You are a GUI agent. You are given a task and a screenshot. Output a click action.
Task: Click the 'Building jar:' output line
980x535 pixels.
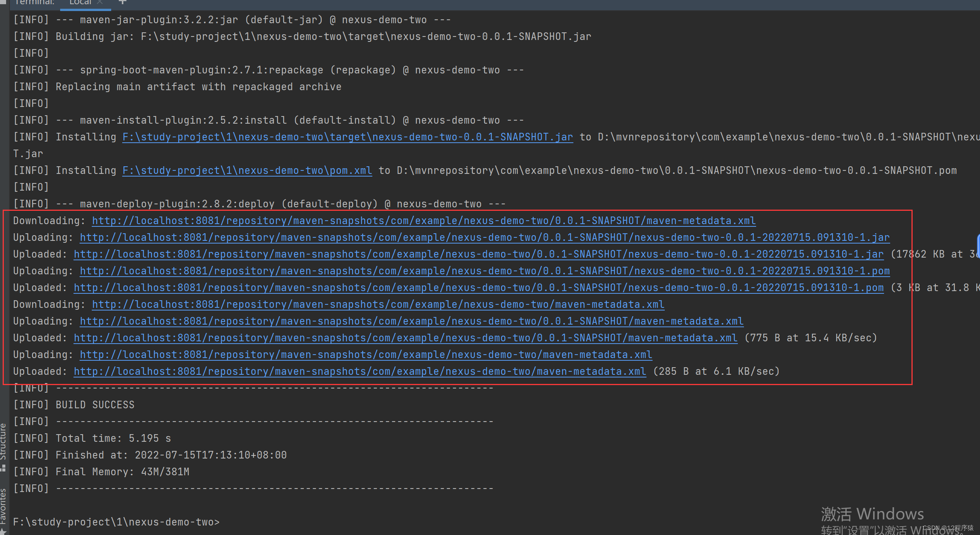click(x=302, y=37)
